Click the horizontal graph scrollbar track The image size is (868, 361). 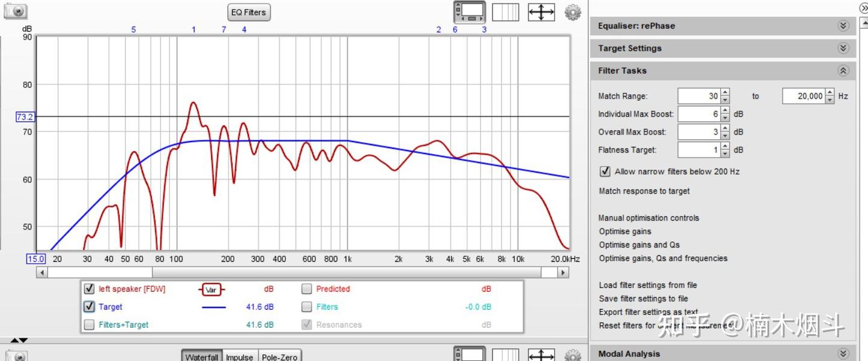tap(303, 272)
